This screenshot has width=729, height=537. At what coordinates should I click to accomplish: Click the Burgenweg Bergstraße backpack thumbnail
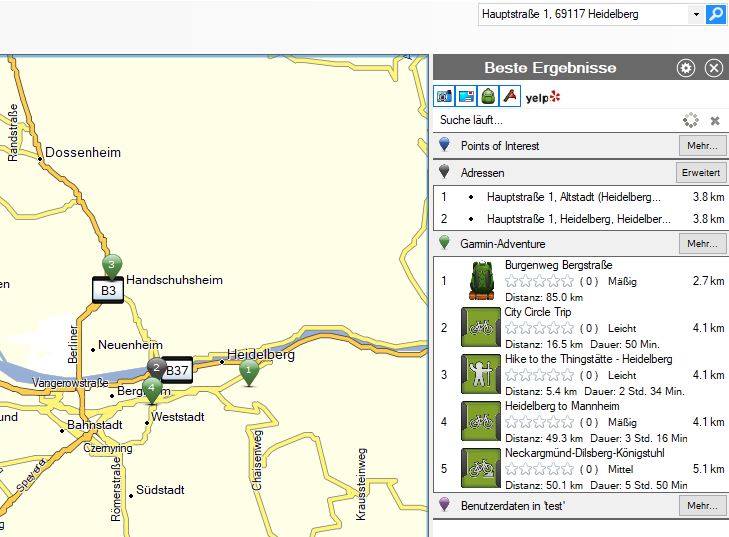482,281
